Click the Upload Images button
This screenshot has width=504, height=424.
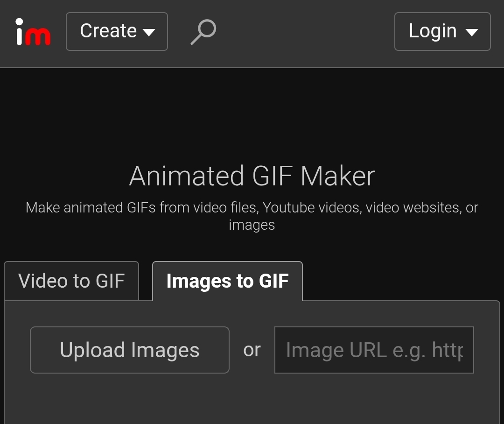click(x=130, y=350)
